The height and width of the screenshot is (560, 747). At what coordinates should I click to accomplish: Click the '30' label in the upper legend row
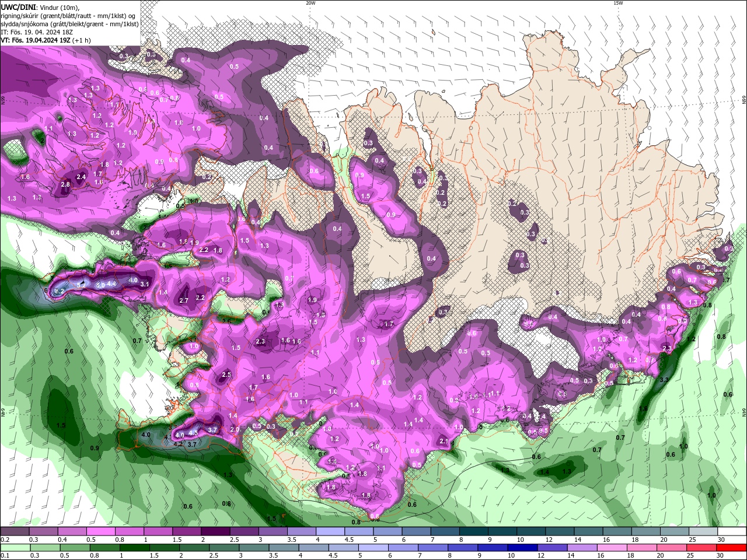721,540
